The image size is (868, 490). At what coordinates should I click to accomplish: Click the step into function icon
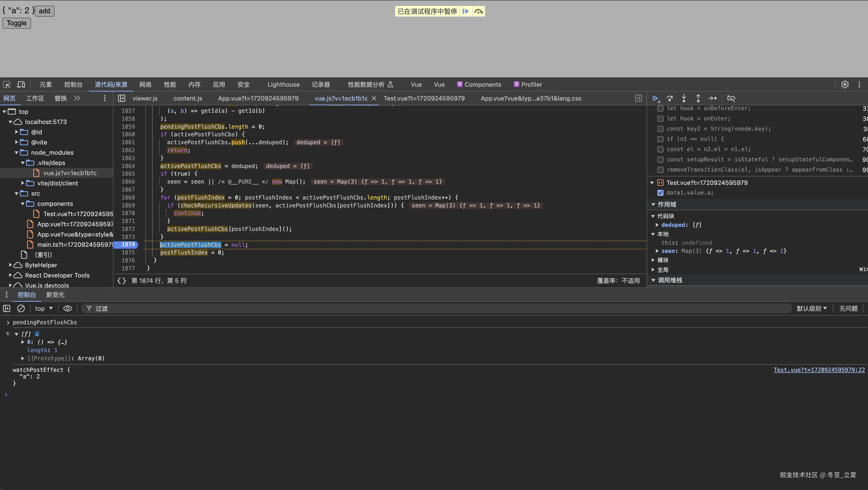coord(684,98)
